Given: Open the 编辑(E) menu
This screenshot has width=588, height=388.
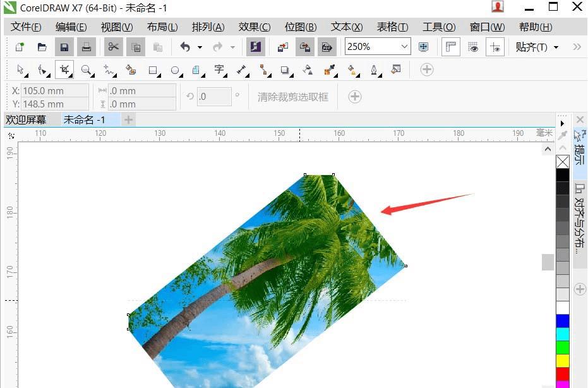Looking at the screenshot, I should pyautogui.click(x=71, y=27).
